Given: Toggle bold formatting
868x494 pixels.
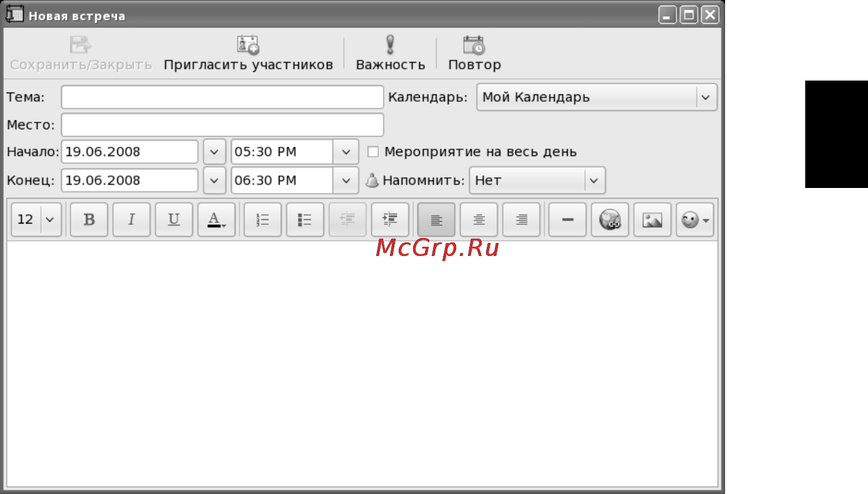Looking at the screenshot, I should tap(89, 220).
